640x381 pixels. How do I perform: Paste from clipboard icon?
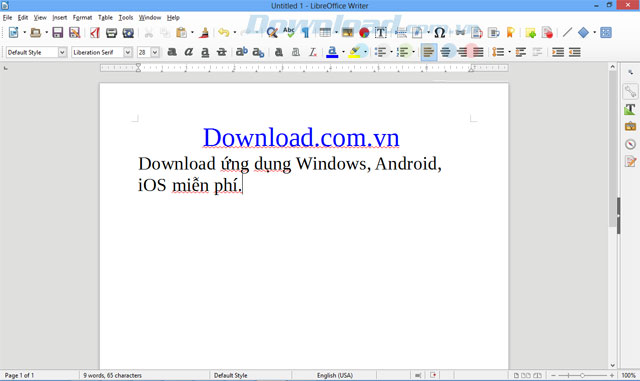pos(181,32)
